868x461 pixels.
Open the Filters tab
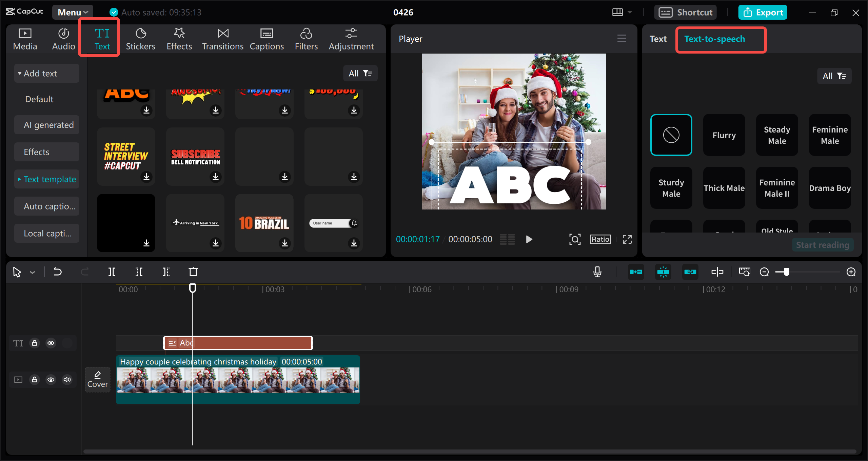pos(306,39)
